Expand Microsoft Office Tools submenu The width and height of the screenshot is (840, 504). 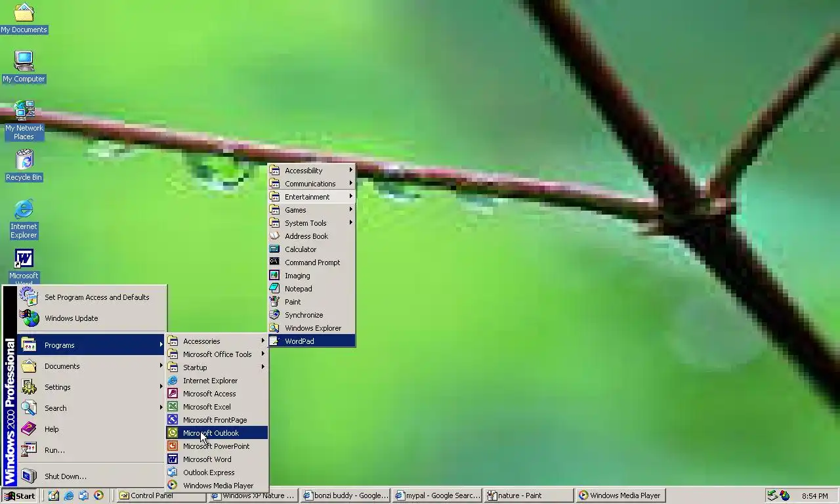point(217,354)
